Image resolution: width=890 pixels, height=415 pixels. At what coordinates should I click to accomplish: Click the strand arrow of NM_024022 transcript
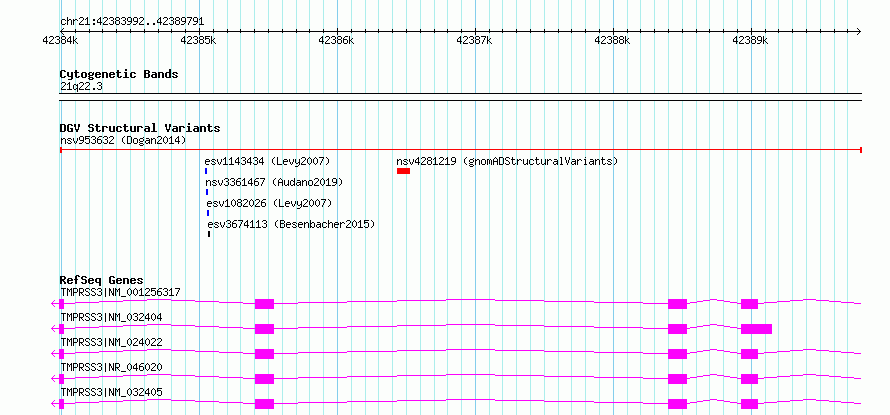(x=54, y=354)
